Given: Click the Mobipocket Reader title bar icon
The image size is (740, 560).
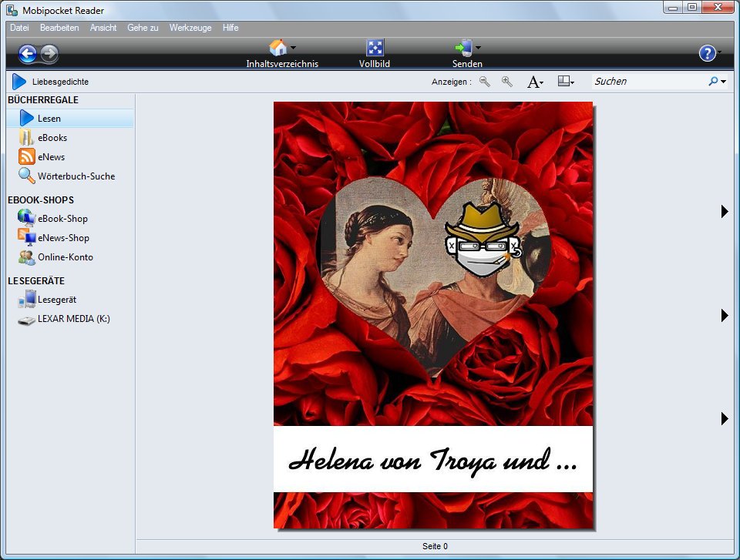Looking at the screenshot, I should (x=12, y=10).
